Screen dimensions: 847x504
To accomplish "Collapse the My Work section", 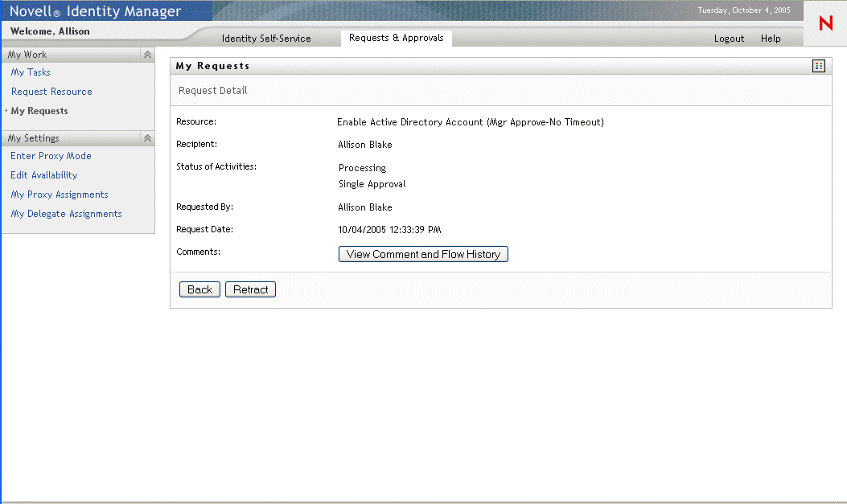I will click(147, 55).
